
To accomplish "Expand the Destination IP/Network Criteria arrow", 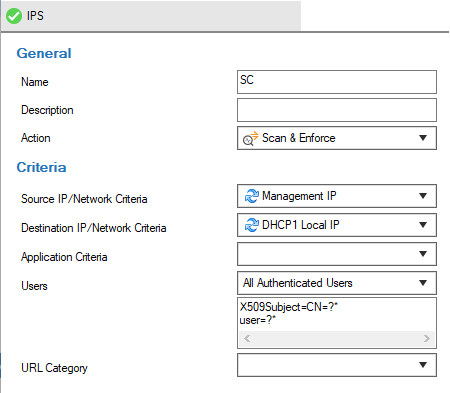I will 423,225.
